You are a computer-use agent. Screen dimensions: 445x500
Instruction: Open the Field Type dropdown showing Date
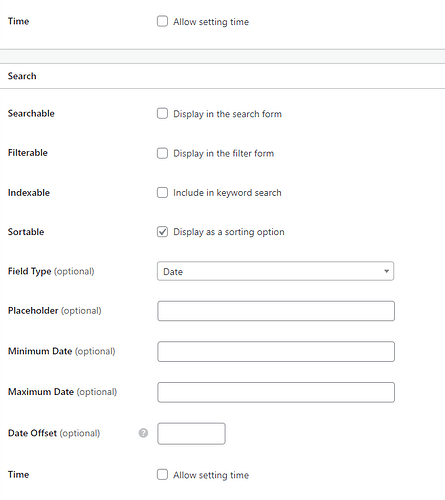pyautogui.click(x=275, y=271)
